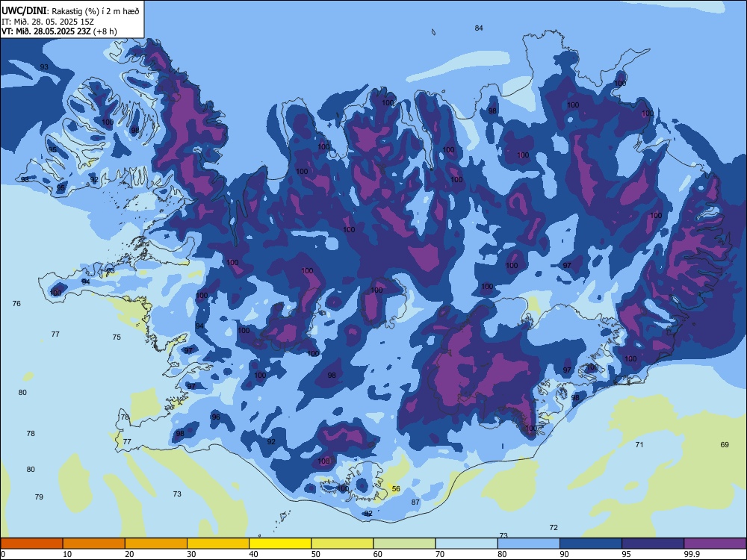Screen dimensions: 747x560
Task: Click the humidity value 96 in southwest Iceland
Action: click(x=216, y=417)
